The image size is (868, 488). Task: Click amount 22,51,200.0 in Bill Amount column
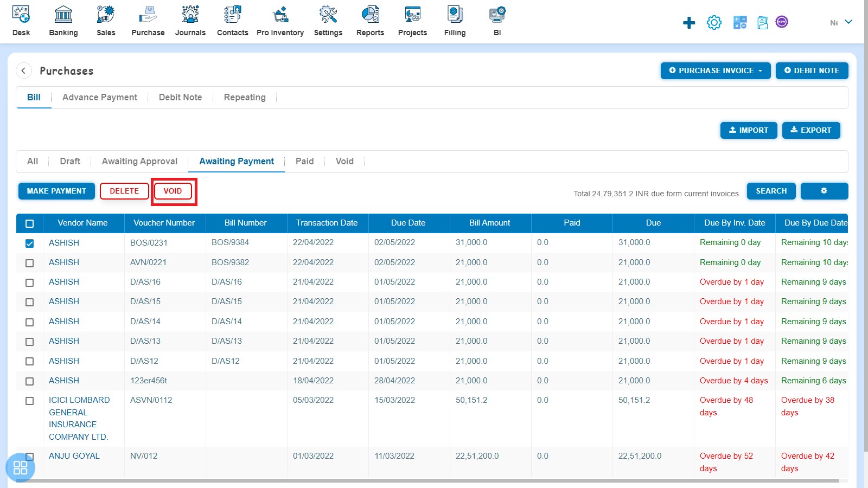477,456
